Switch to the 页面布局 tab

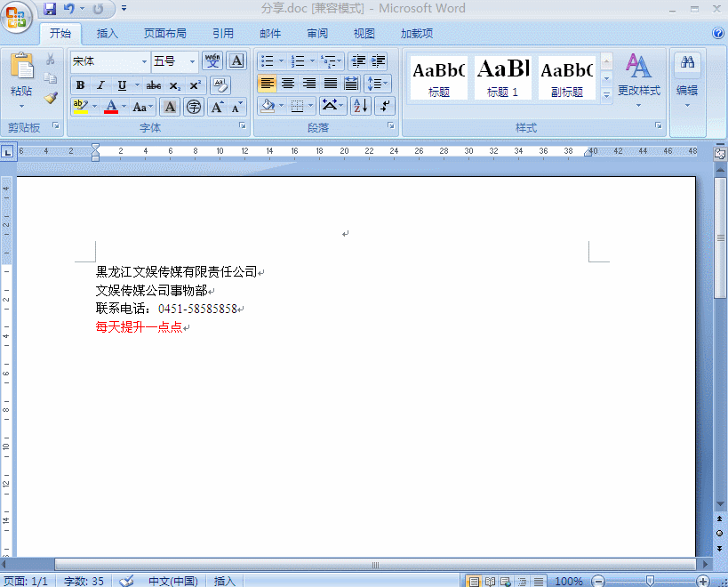[x=164, y=34]
